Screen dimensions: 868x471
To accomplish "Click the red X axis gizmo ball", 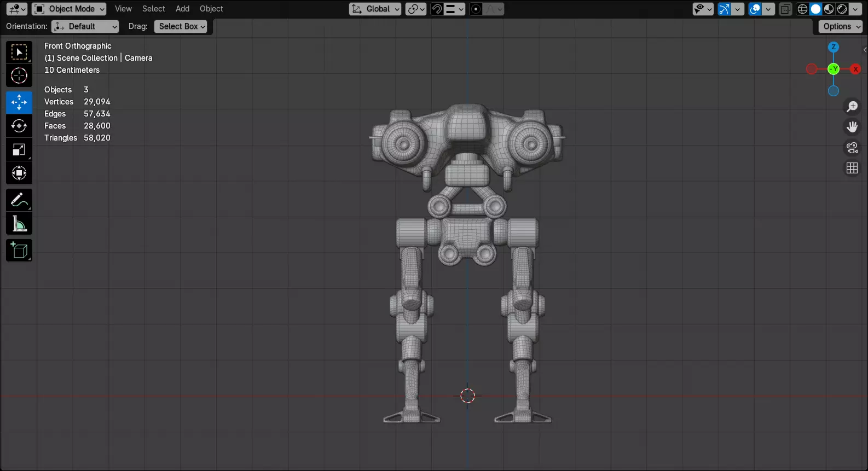I will (x=855, y=69).
